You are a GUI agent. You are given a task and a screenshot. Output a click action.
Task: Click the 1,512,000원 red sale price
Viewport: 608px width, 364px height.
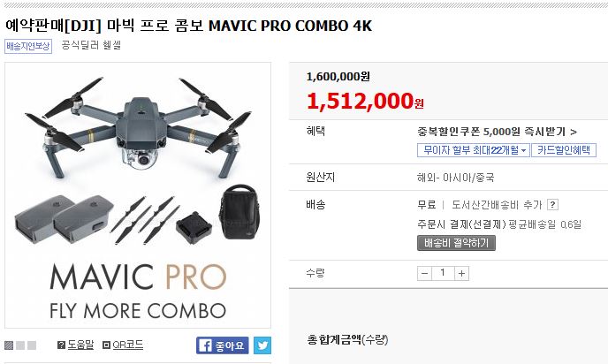365,101
